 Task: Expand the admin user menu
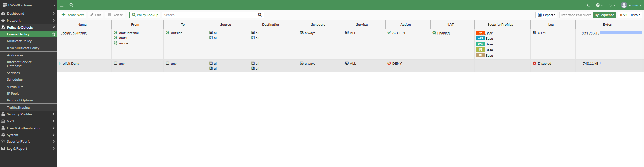click(x=631, y=5)
